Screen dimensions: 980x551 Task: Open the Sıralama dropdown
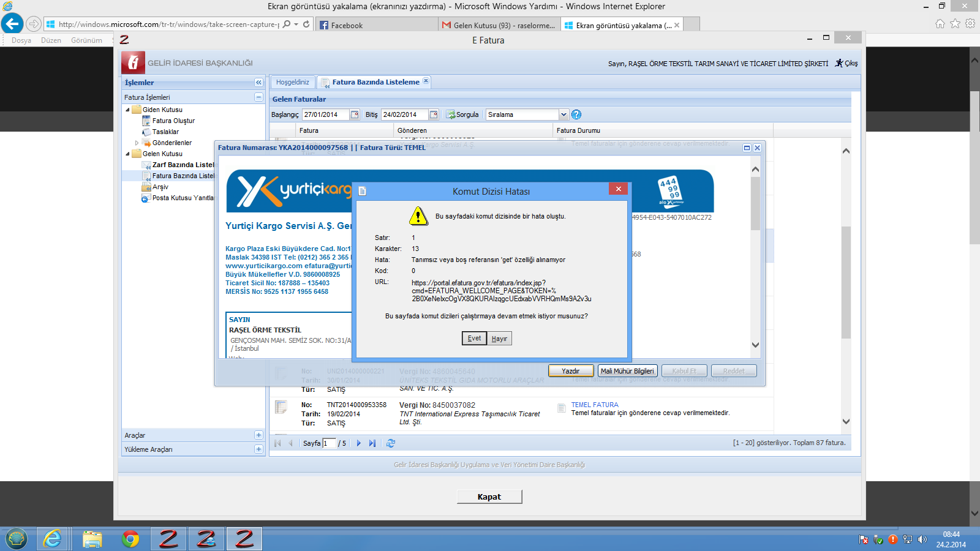(563, 114)
